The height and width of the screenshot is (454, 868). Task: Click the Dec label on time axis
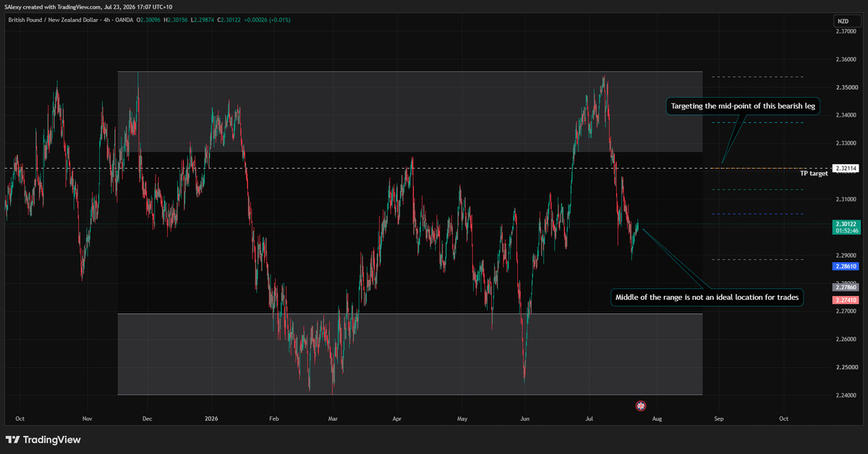coord(147,419)
